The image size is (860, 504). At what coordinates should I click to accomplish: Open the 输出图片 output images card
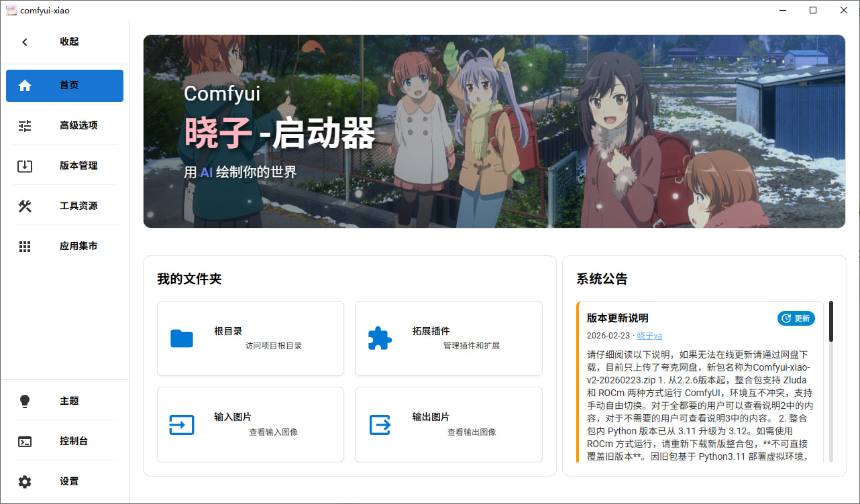pos(448,424)
